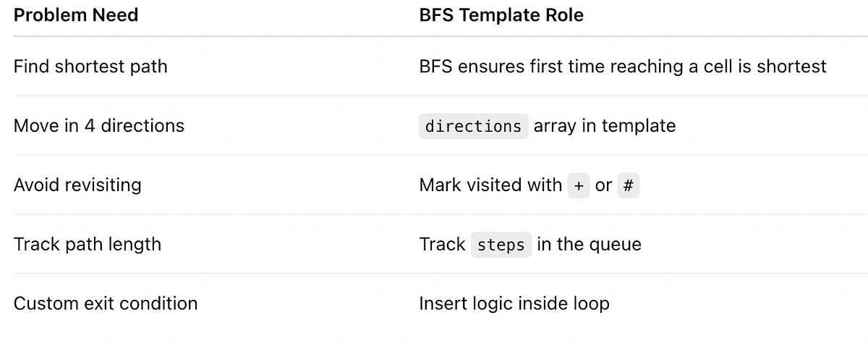Select the "Move in 4 directions" cell
Image resolution: width=868 pixels, height=344 pixels.
(99, 126)
